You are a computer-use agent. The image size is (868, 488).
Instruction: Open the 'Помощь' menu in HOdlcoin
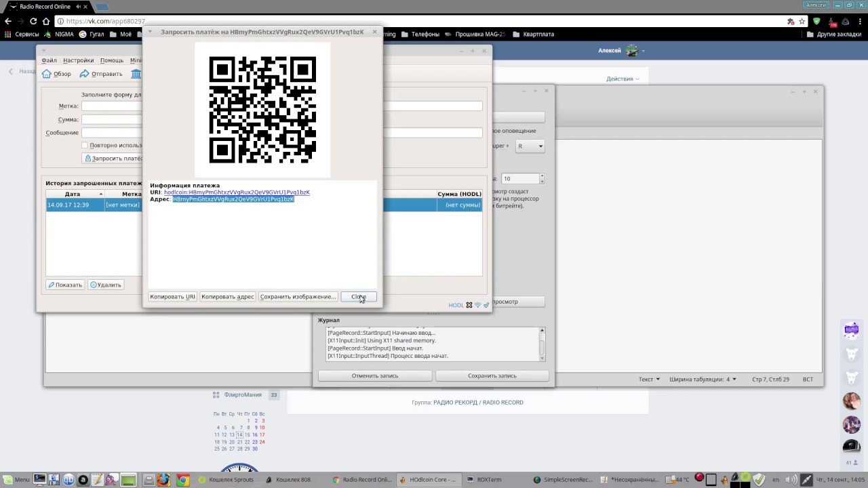[x=112, y=60]
